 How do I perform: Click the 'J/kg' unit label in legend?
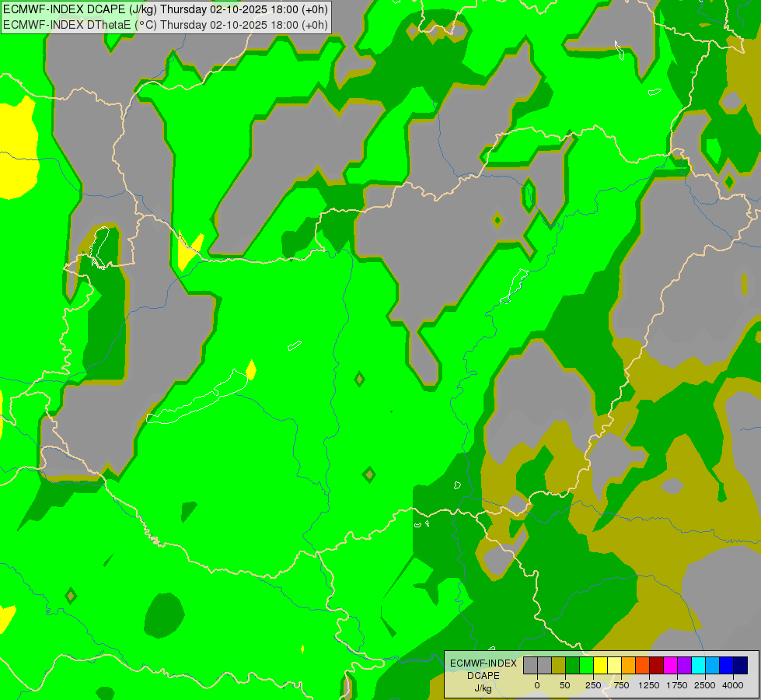[483, 689]
